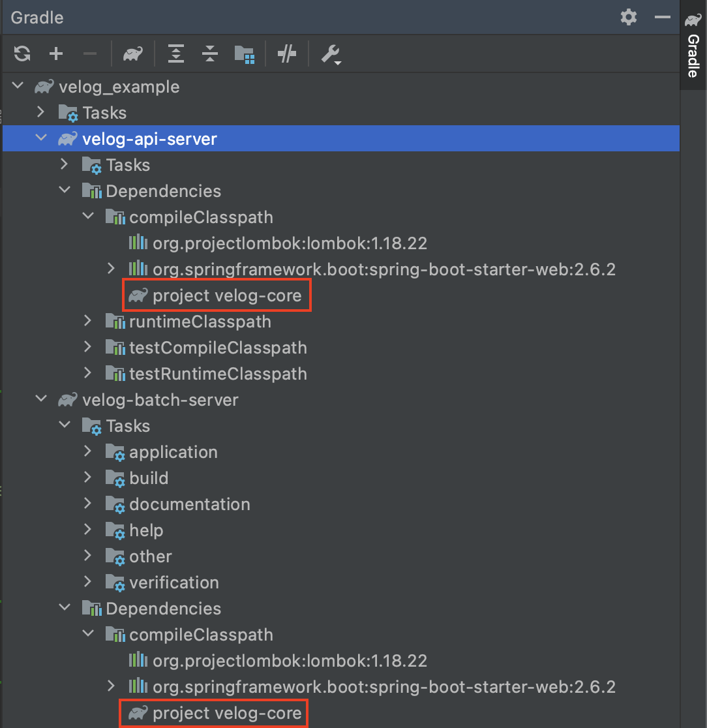The width and height of the screenshot is (707, 728).
Task: Select the Tasks label under velog-api-server
Action: coord(128,165)
